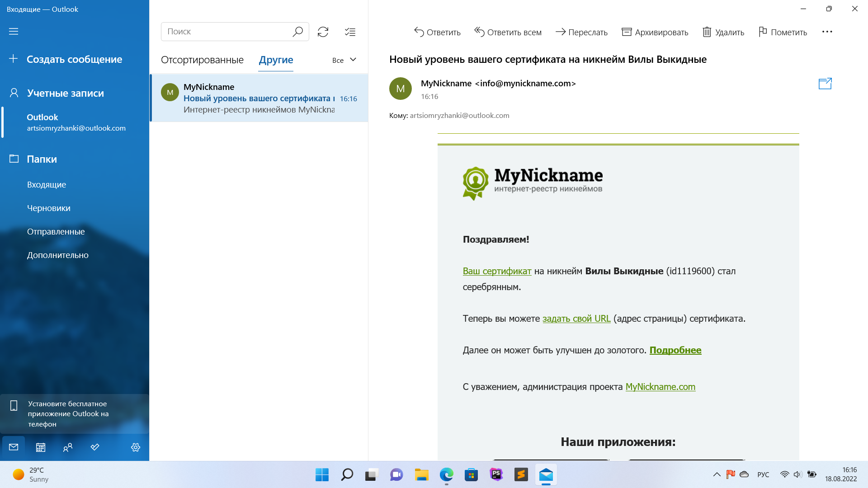868x488 pixels.
Task: Open message in new window icon
Action: click(825, 84)
